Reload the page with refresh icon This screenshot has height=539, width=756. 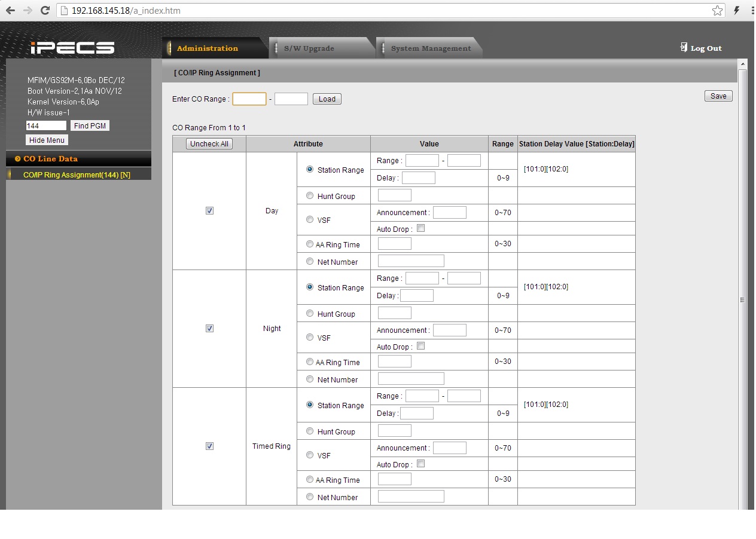pyautogui.click(x=45, y=11)
